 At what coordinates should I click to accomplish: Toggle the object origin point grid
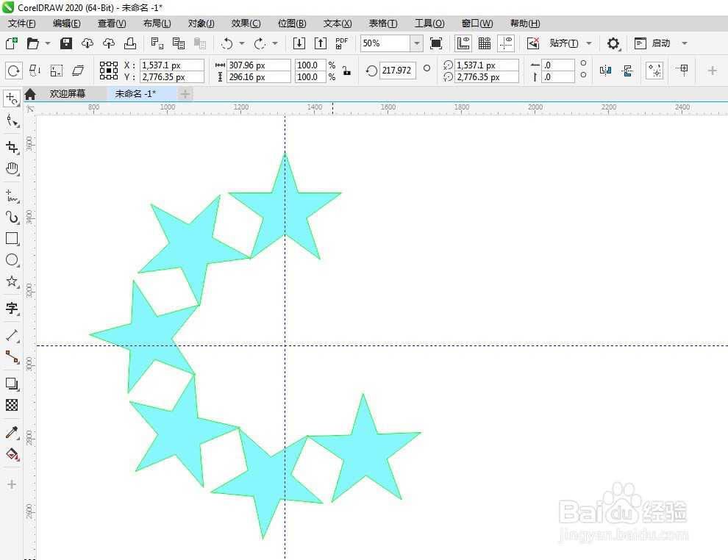pos(109,71)
